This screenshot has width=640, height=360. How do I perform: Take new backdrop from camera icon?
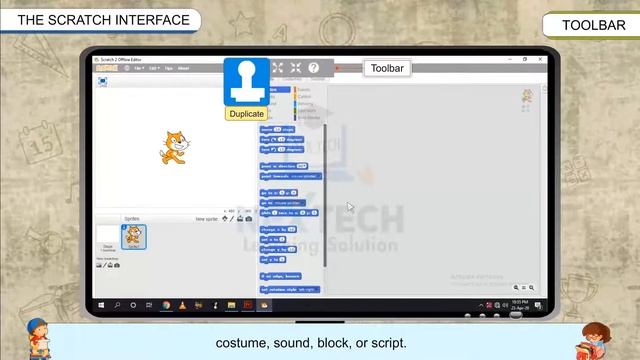pyautogui.click(x=117, y=265)
